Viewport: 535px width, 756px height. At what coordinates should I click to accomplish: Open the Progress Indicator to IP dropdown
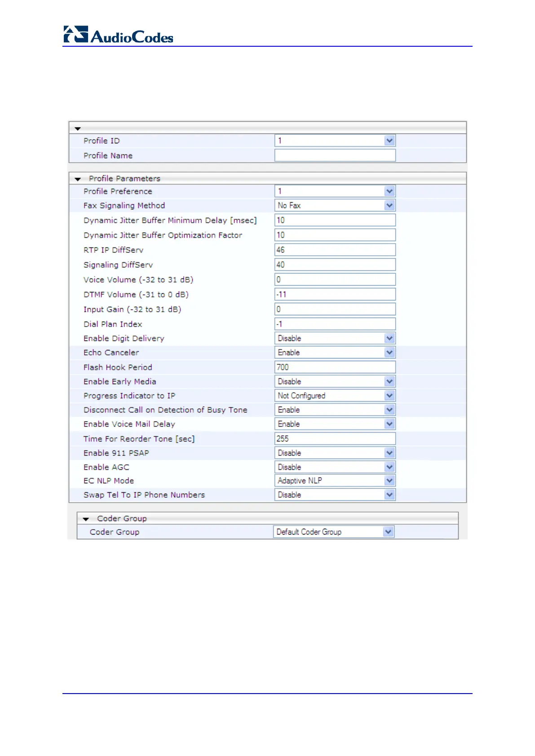pos(335,396)
